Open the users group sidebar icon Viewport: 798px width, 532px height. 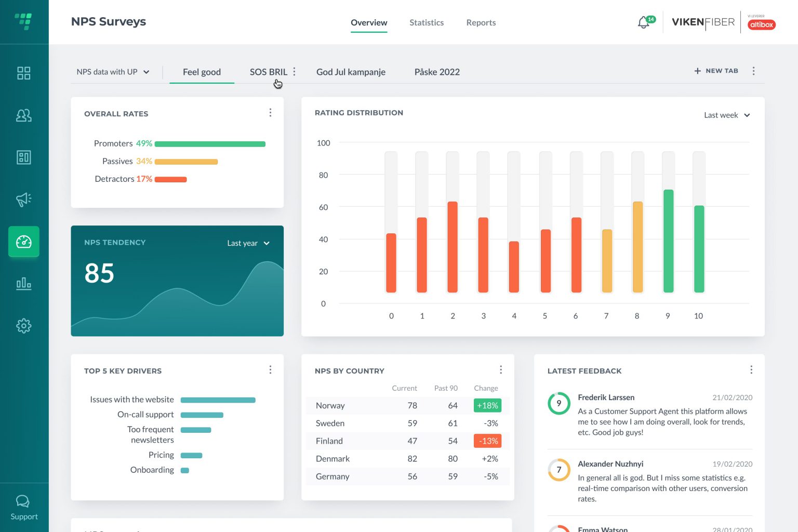tap(24, 115)
